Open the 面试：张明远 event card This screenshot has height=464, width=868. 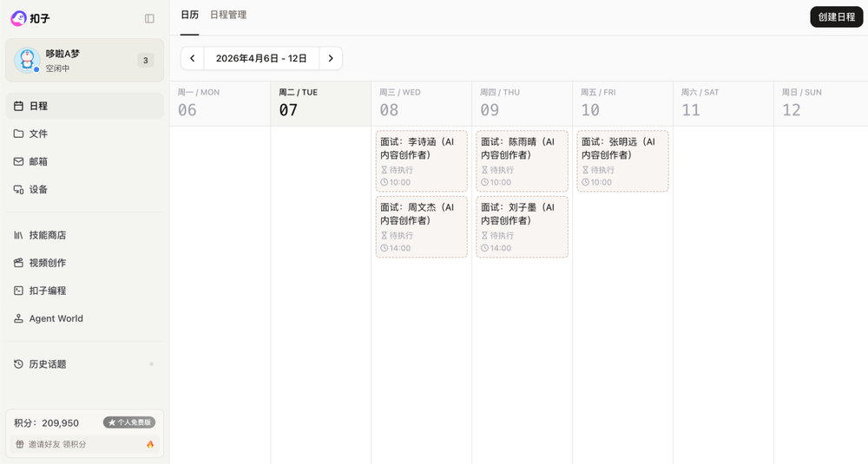click(x=622, y=161)
